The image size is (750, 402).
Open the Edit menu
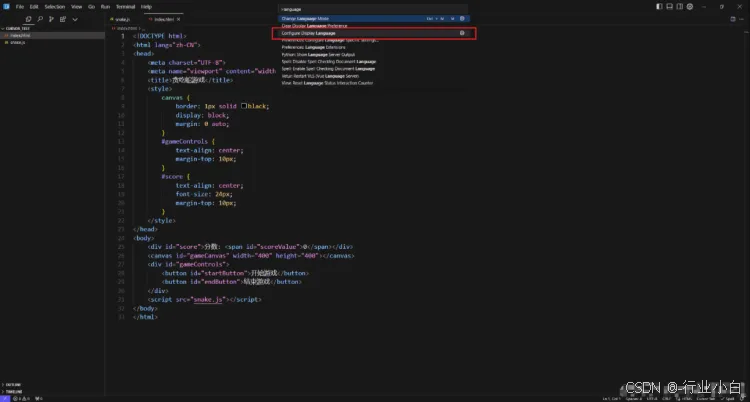34,7
